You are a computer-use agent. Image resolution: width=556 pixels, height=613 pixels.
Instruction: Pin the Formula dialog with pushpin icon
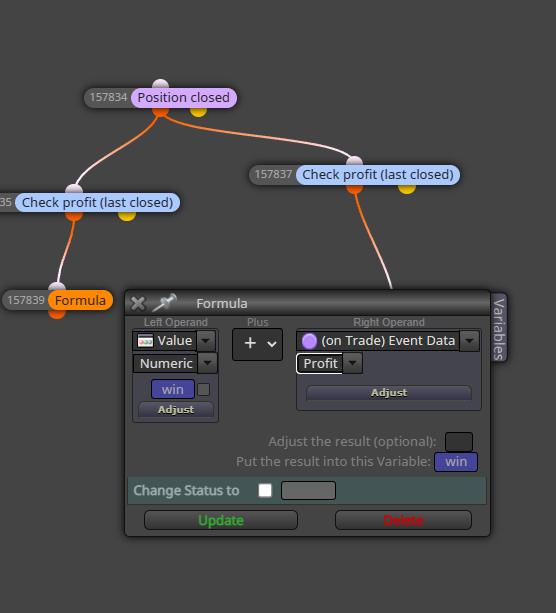pyautogui.click(x=164, y=303)
